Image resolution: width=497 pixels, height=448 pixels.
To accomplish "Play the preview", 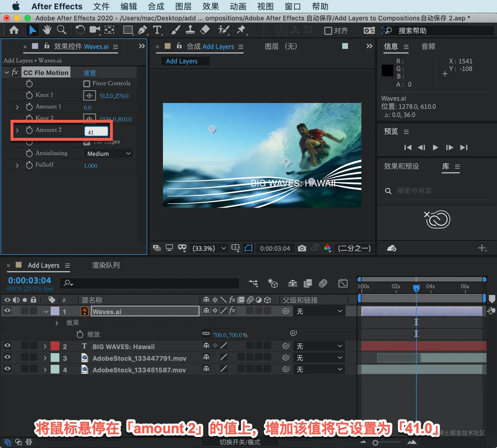I will [436, 148].
